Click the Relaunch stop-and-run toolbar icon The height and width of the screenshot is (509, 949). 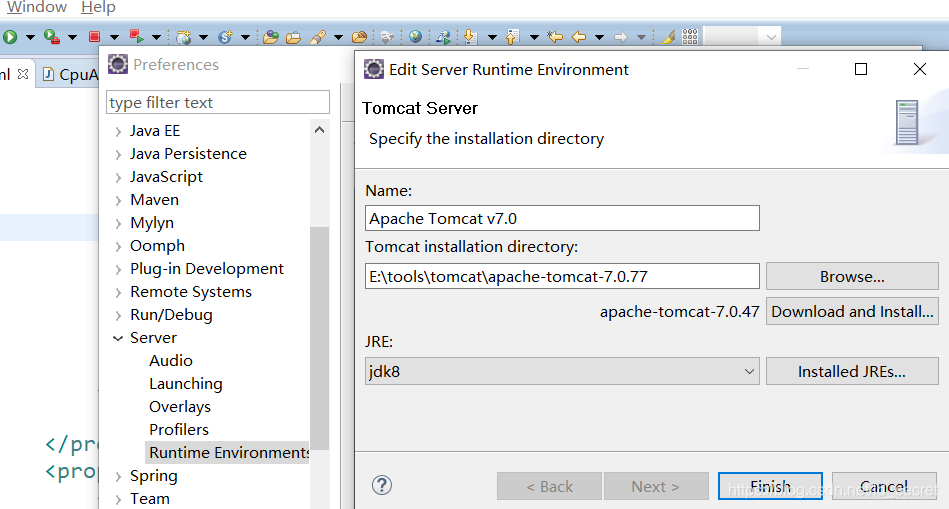(137, 37)
